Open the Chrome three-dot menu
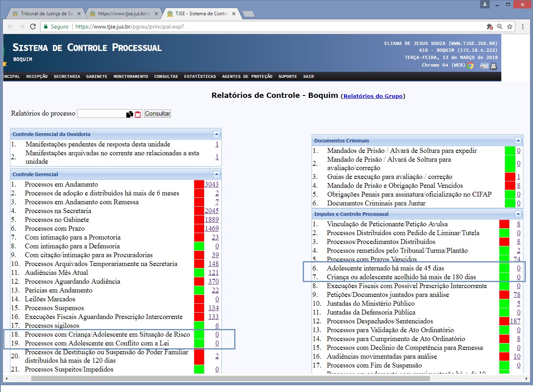This screenshot has height=392, width=533. click(523, 26)
